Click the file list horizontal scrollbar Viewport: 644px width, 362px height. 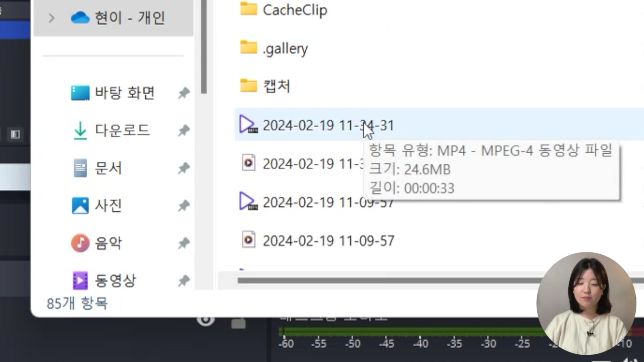[x=389, y=280]
